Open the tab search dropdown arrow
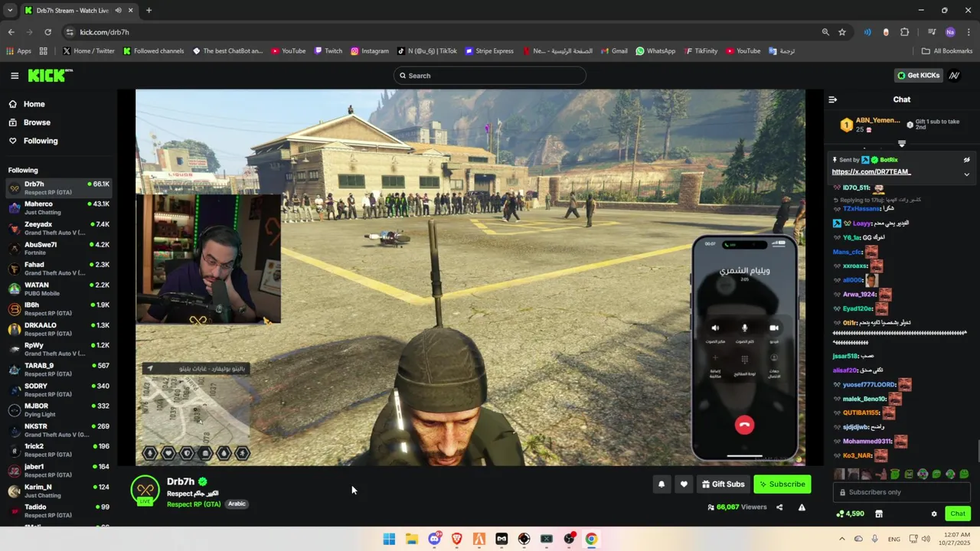The height and width of the screenshot is (551, 980). 10,10
